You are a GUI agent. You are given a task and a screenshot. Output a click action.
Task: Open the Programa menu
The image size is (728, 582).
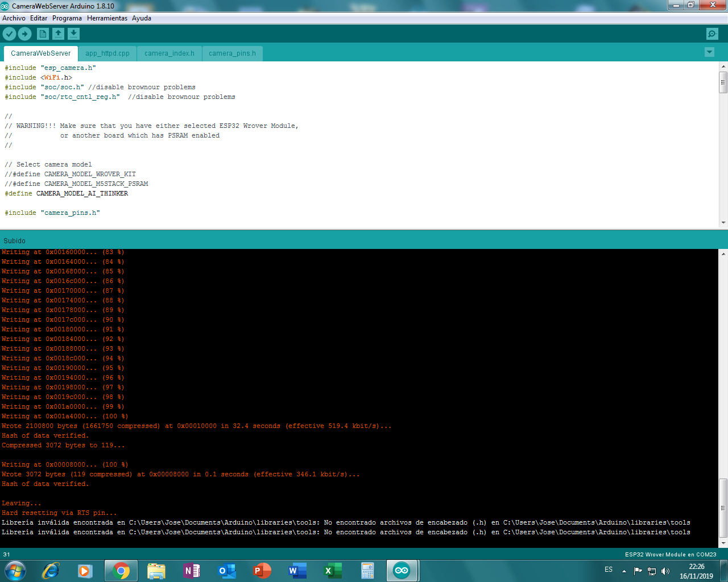point(67,18)
